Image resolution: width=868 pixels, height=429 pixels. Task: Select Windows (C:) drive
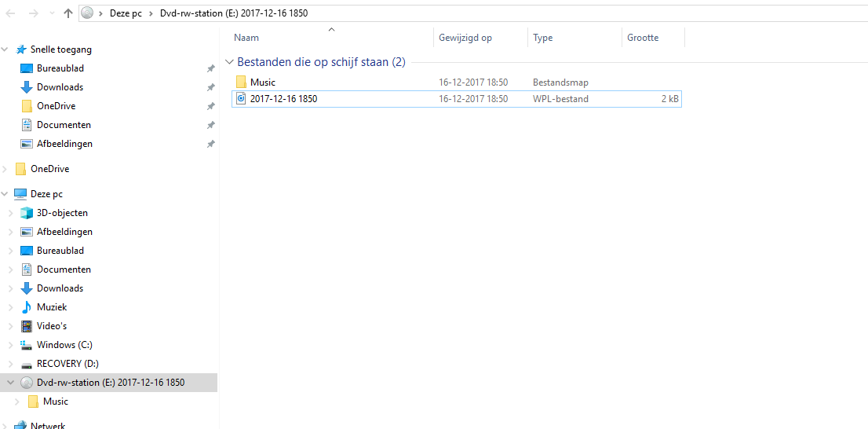pyautogui.click(x=64, y=345)
